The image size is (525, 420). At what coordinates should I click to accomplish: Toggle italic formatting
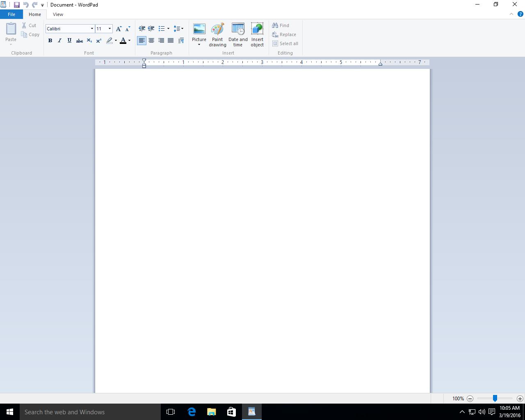[60, 41]
